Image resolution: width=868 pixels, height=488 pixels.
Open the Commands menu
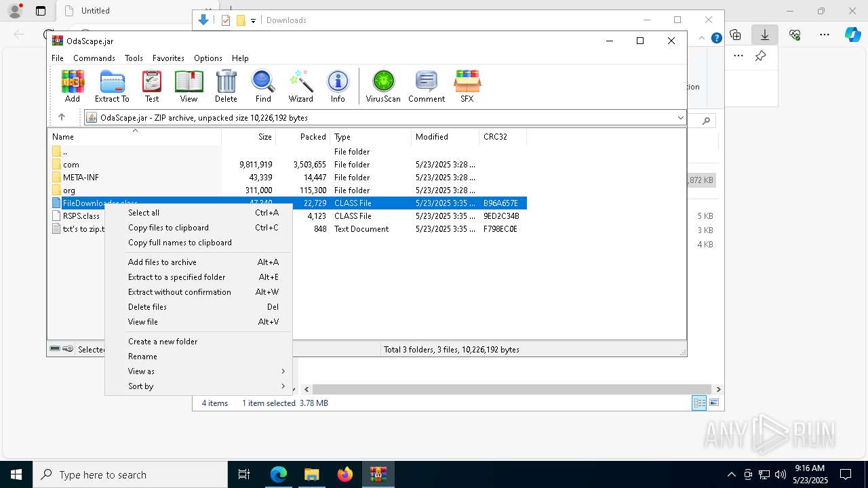coord(94,58)
